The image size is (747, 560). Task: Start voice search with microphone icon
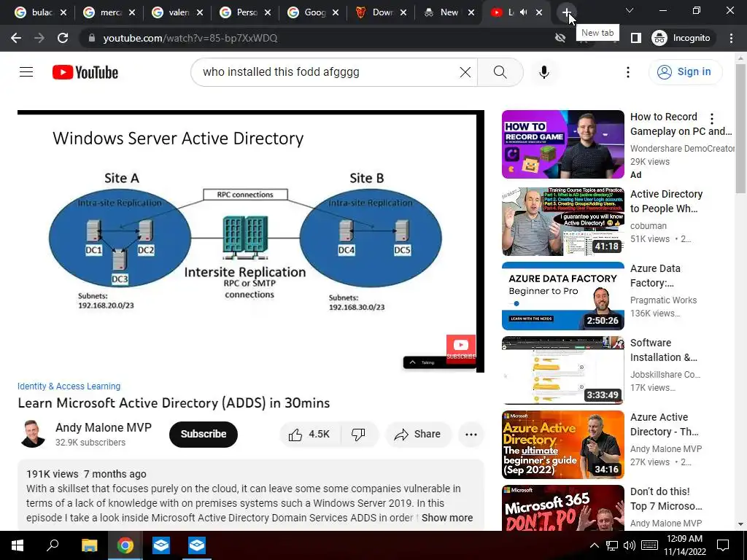pos(544,72)
